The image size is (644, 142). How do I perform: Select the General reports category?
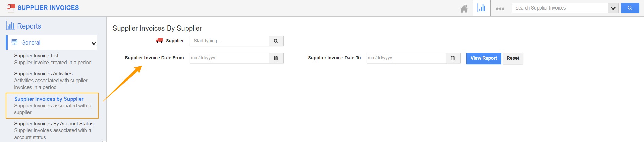point(31,42)
